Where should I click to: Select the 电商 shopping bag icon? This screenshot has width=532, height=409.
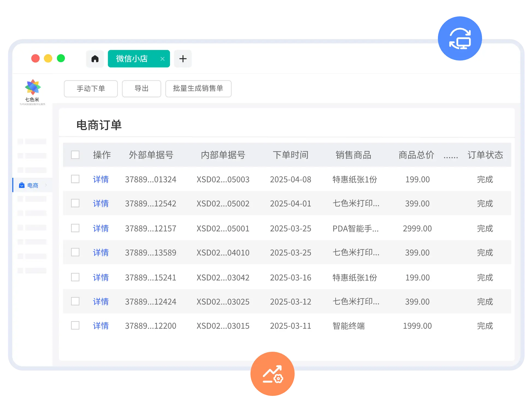(x=22, y=185)
